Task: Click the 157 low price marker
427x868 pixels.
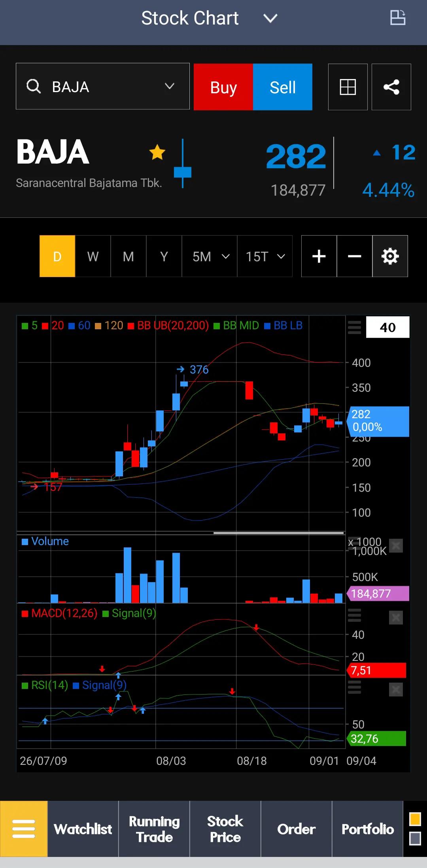Action: (x=47, y=487)
